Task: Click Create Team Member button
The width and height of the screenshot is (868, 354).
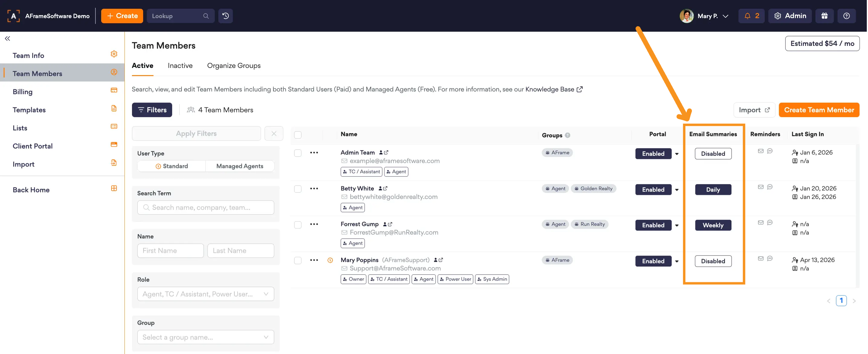Action: tap(818, 110)
